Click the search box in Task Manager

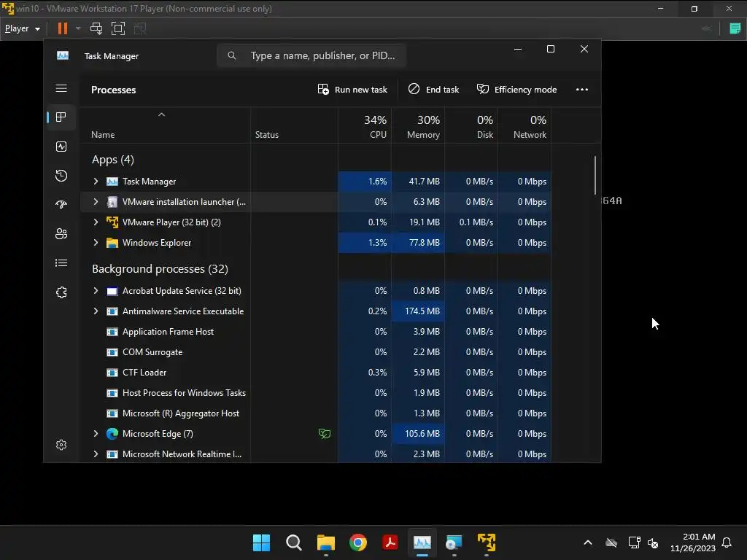click(311, 55)
